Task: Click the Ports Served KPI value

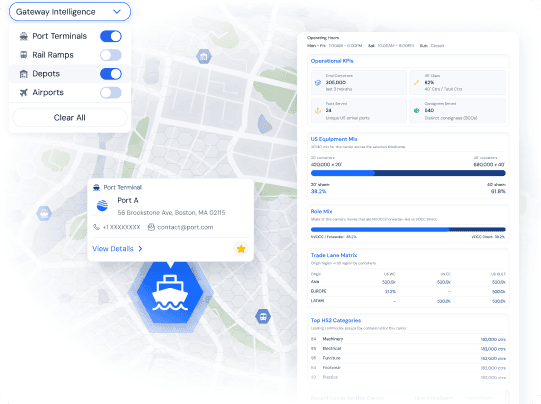Action: 328,110
